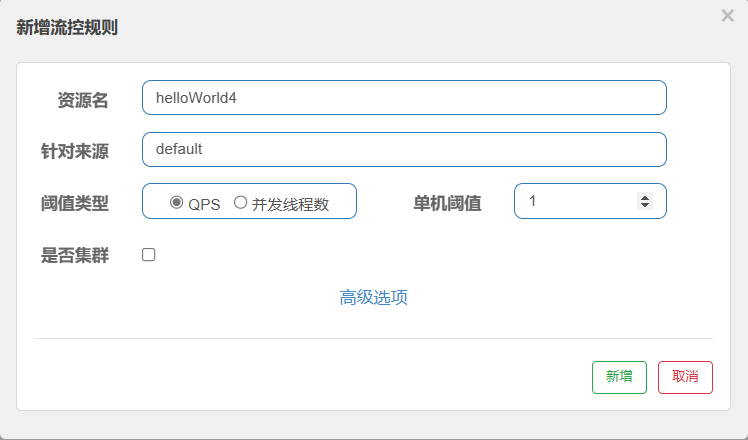Close the 新增流控规则 dialog with the X
This screenshot has width=748, height=440.
(727, 16)
